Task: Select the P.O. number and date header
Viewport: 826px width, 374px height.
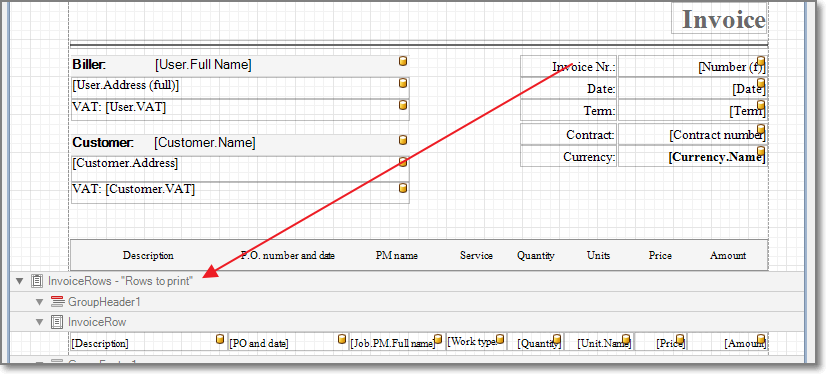Action: (x=288, y=255)
